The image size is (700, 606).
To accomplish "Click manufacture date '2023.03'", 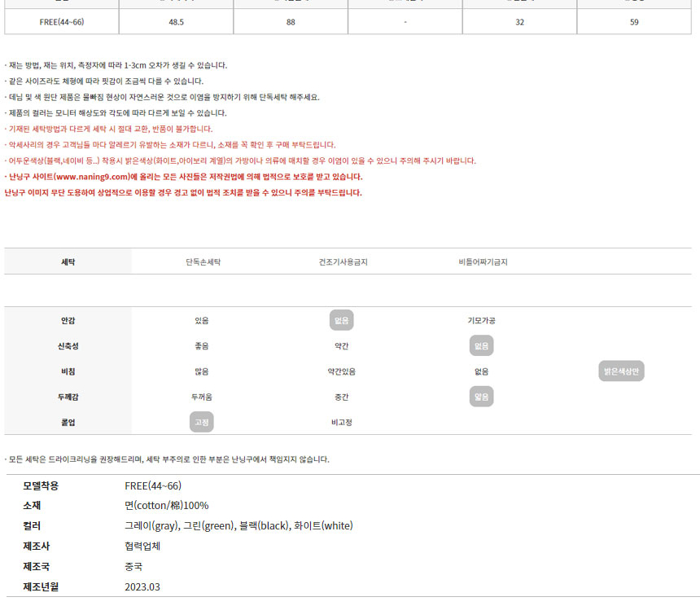I will tap(142, 586).
